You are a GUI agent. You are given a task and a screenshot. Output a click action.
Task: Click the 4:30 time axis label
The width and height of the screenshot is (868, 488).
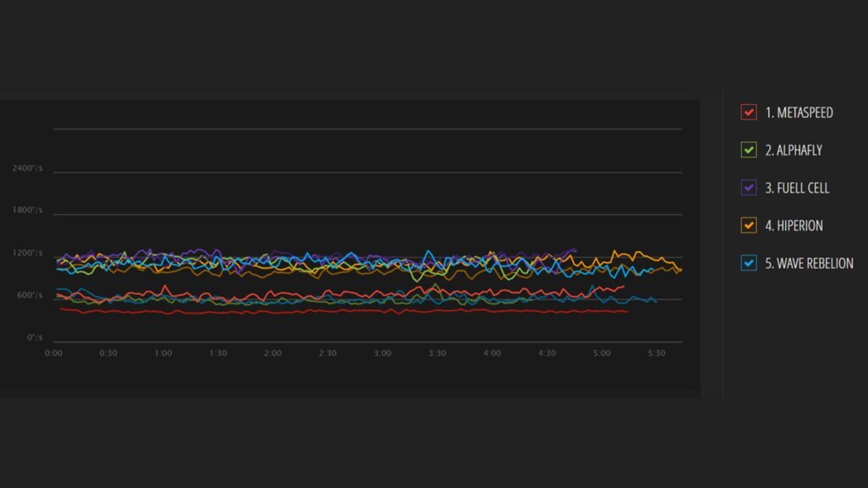point(547,352)
